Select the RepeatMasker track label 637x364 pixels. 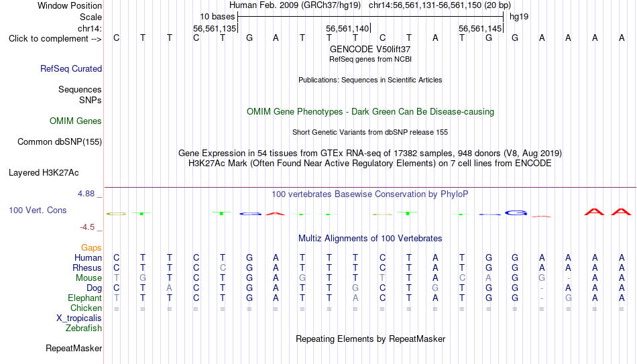click(74, 348)
